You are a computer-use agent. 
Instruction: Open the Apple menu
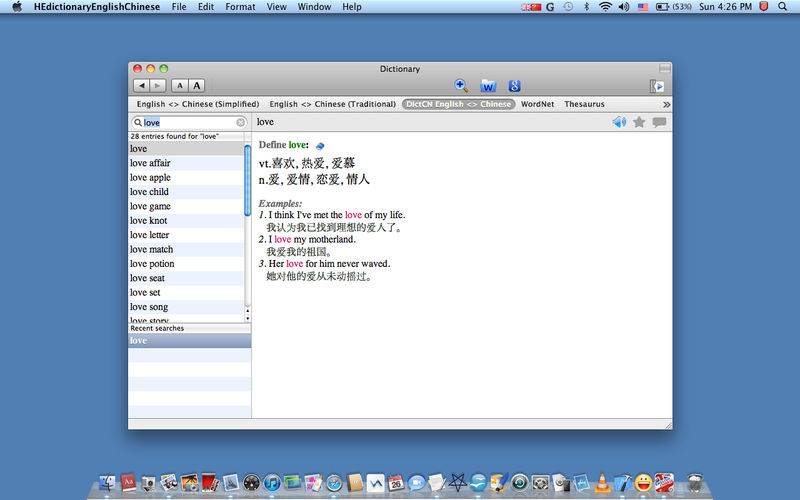point(17,7)
